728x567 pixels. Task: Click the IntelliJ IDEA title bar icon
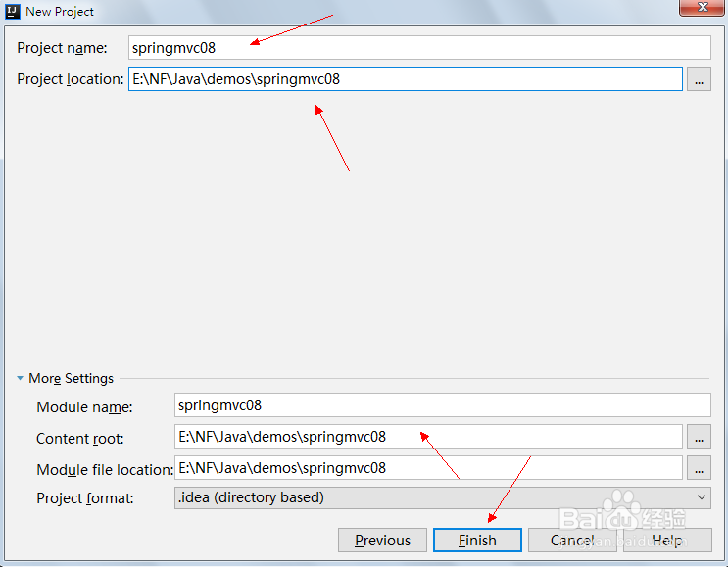pos(13,11)
